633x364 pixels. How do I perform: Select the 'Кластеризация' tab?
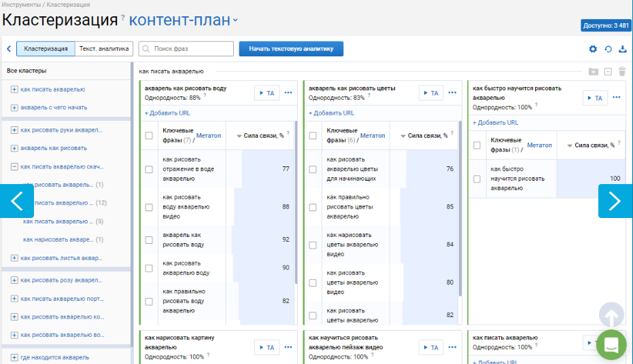[46, 49]
